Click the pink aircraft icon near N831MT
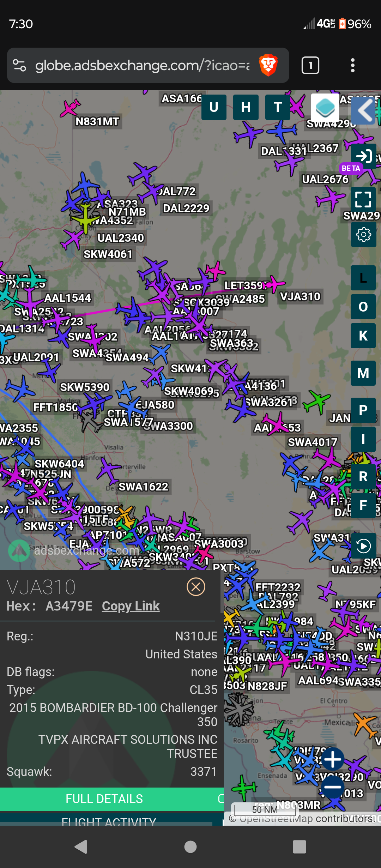Viewport: 381px width, 868px height. point(70,108)
